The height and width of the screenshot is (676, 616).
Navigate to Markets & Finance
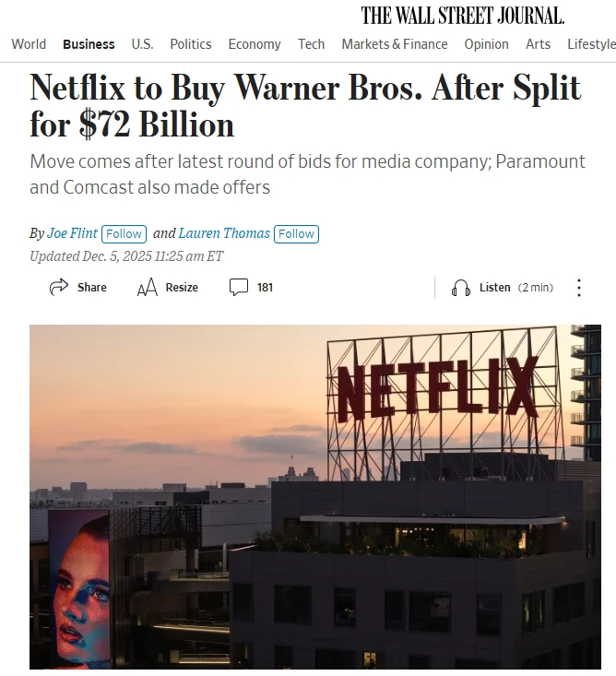pyautogui.click(x=395, y=44)
